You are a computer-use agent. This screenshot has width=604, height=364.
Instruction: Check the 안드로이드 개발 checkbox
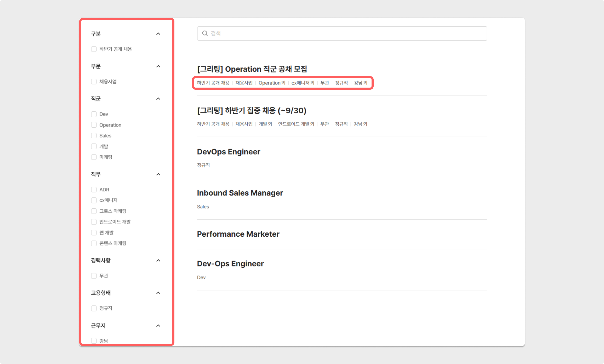tap(94, 222)
